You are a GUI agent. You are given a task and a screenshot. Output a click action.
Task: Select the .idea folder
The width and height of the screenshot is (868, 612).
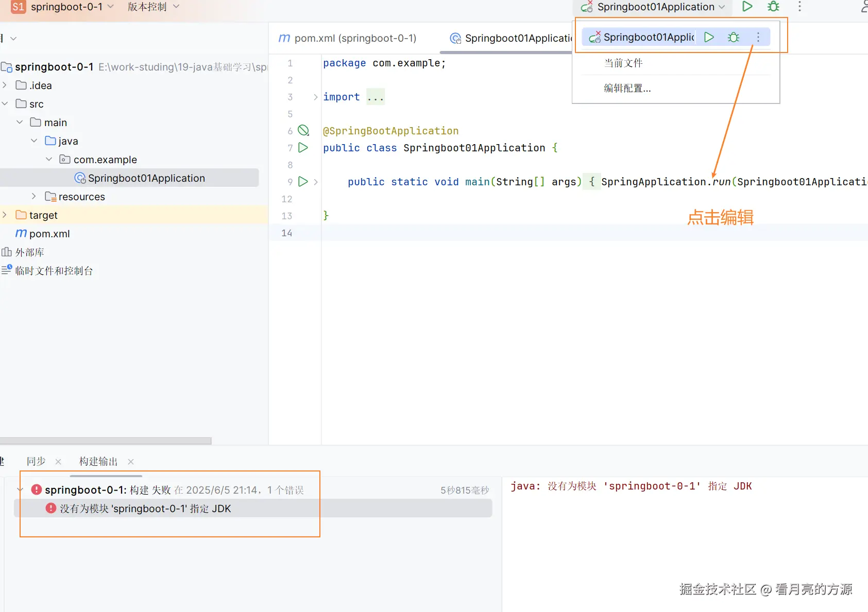[40, 85]
